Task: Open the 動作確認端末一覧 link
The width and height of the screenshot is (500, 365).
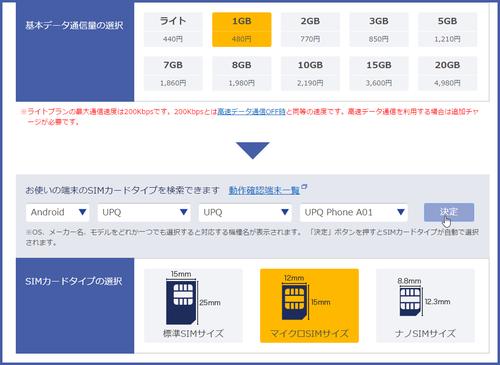Action: [264, 190]
